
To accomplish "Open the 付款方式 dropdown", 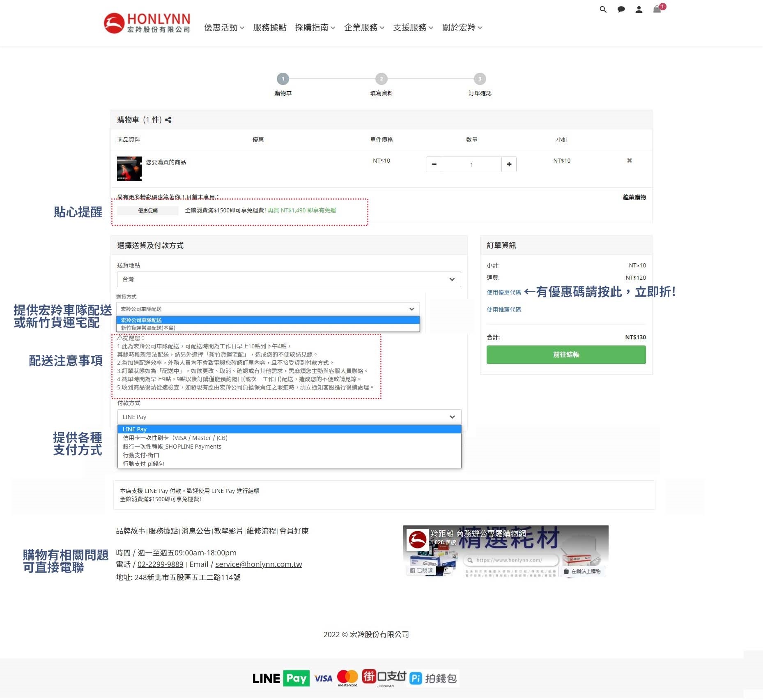I will pyautogui.click(x=289, y=417).
